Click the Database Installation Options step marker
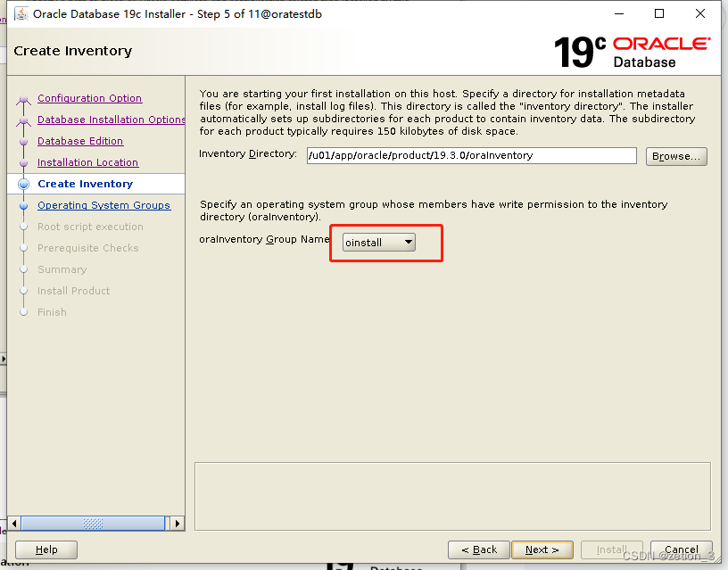Screen dimensions: 728x570 tap(24, 120)
